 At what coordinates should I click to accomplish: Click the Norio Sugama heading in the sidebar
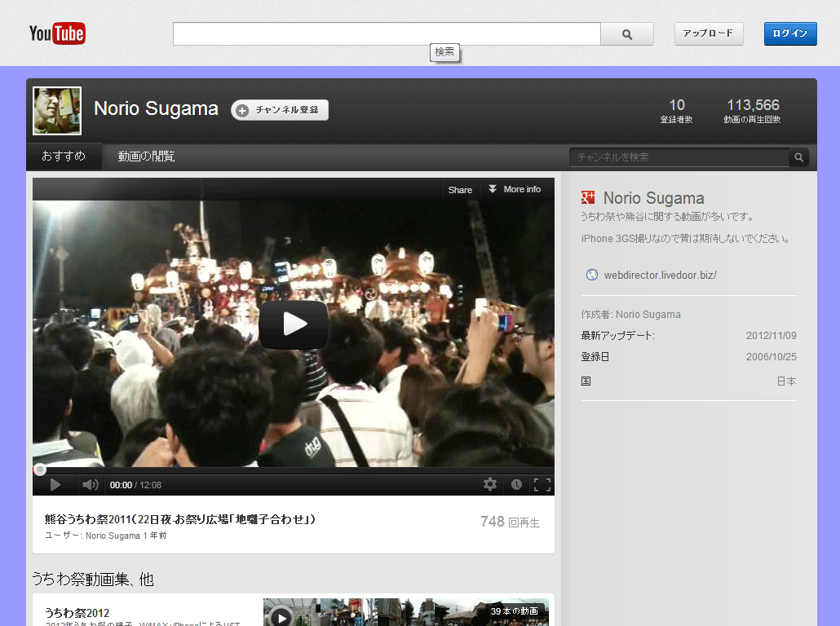tap(653, 198)
